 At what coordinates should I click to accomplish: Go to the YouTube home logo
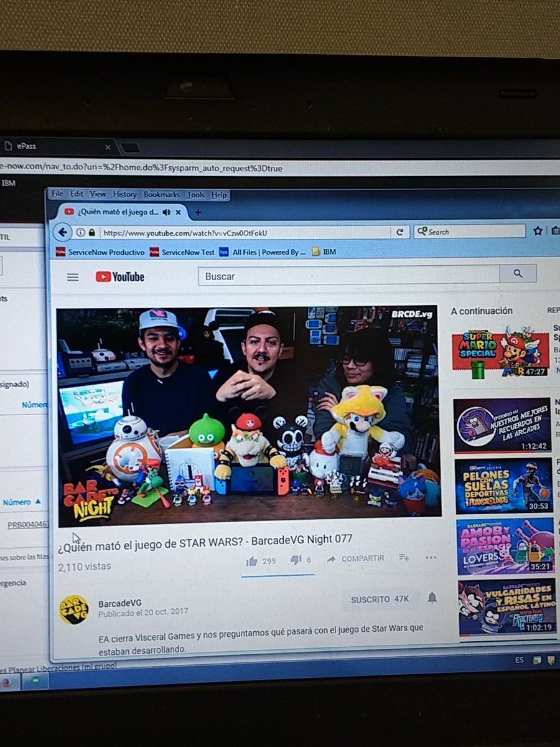120,277
